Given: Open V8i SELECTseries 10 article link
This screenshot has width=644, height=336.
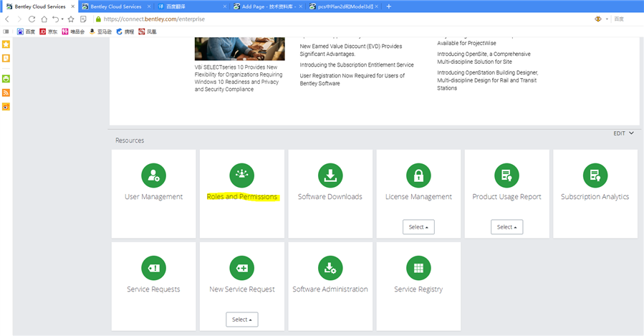Looking at the screenshot, I should point(239,78).
